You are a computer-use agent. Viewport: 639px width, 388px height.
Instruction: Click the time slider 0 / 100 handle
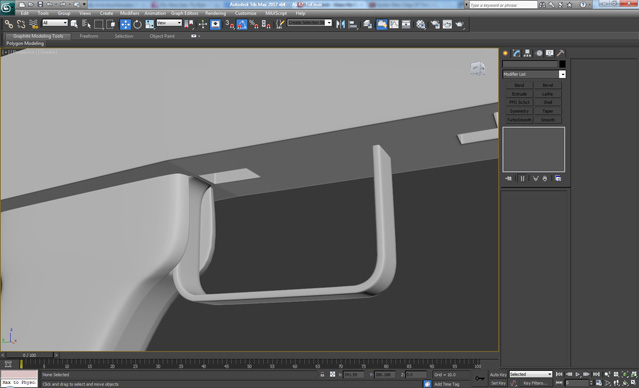[29, 355]
